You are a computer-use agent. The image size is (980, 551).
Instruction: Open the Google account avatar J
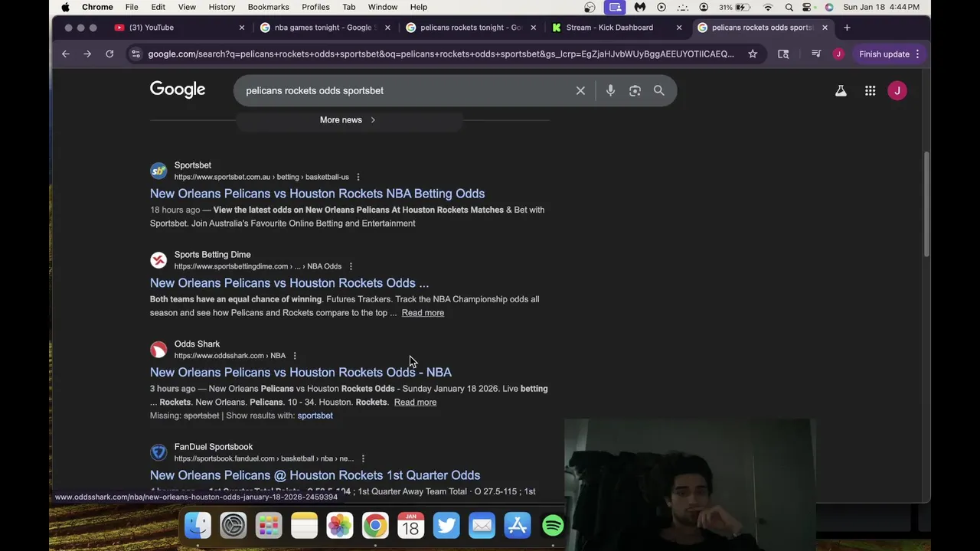897,91
